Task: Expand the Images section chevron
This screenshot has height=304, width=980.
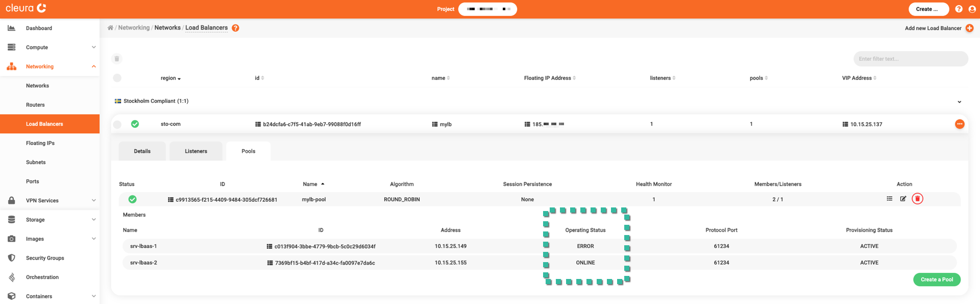Action: 94,239
